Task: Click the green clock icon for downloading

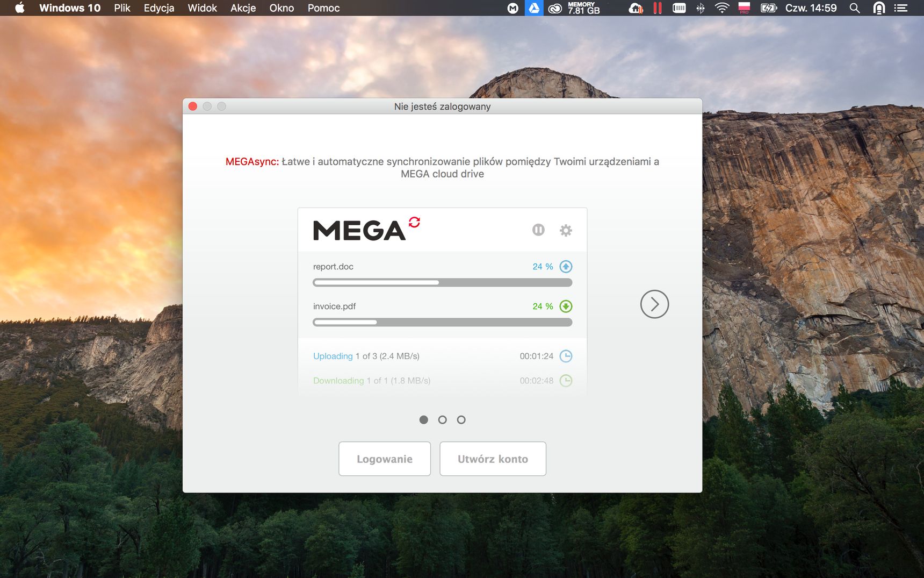Action: [x=566, y=381]
